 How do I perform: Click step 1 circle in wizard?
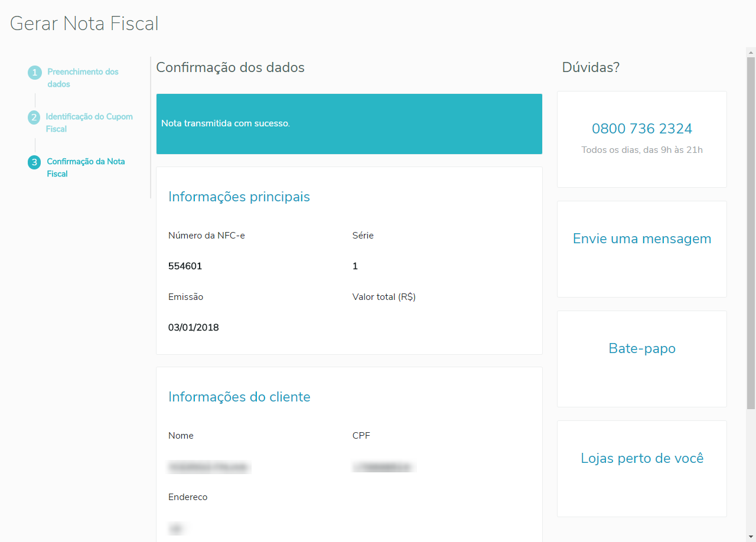(x=35, y=73)
